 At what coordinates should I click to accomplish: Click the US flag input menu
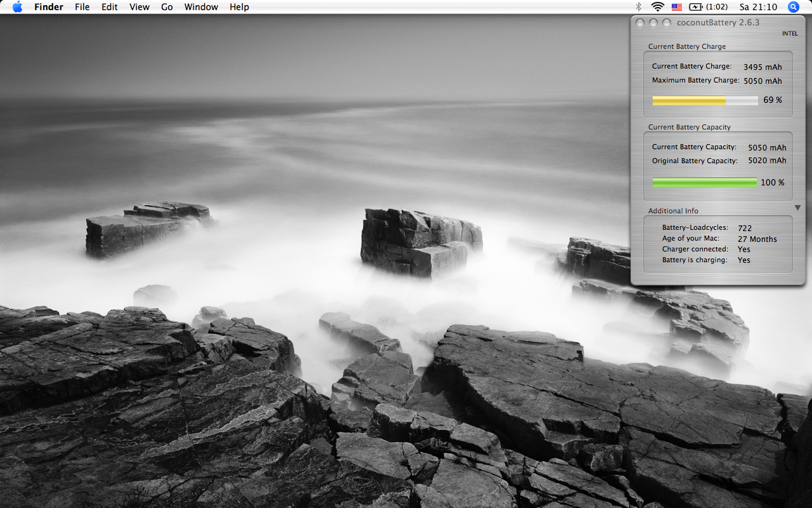(677, 7)
